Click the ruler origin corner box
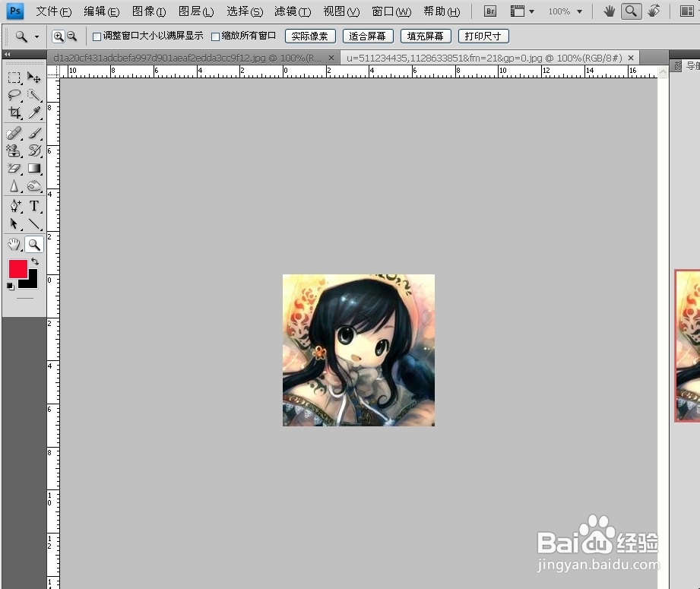The image size is (700, 589). coord(53,71)
